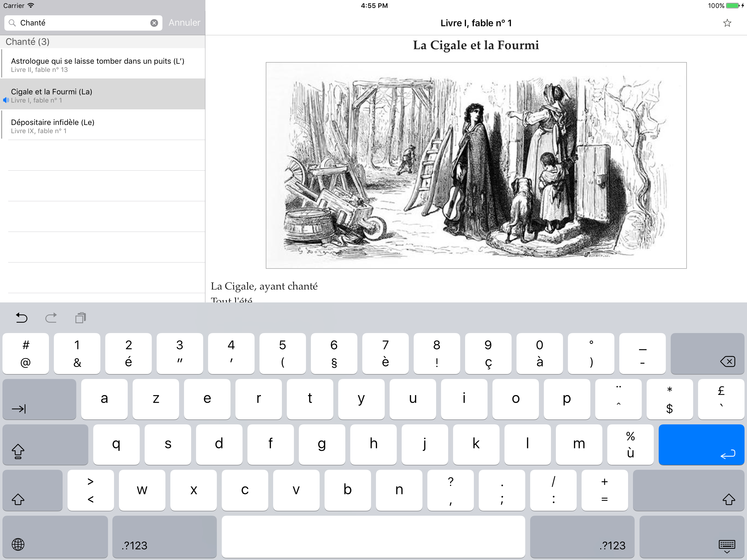The image size is (747, 560).
Task: Tap the right shift key
Action: (x=688, y=490)
